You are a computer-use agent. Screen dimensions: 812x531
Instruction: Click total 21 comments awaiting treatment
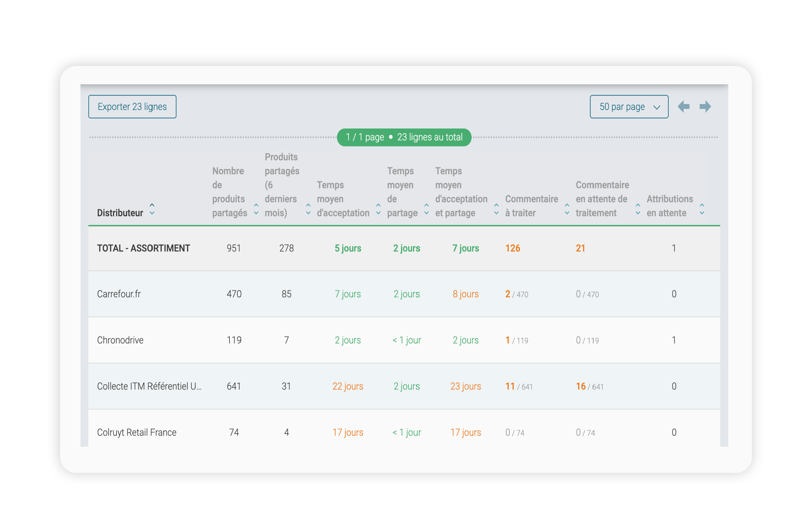pyautogui.click(x=580, y=248)
